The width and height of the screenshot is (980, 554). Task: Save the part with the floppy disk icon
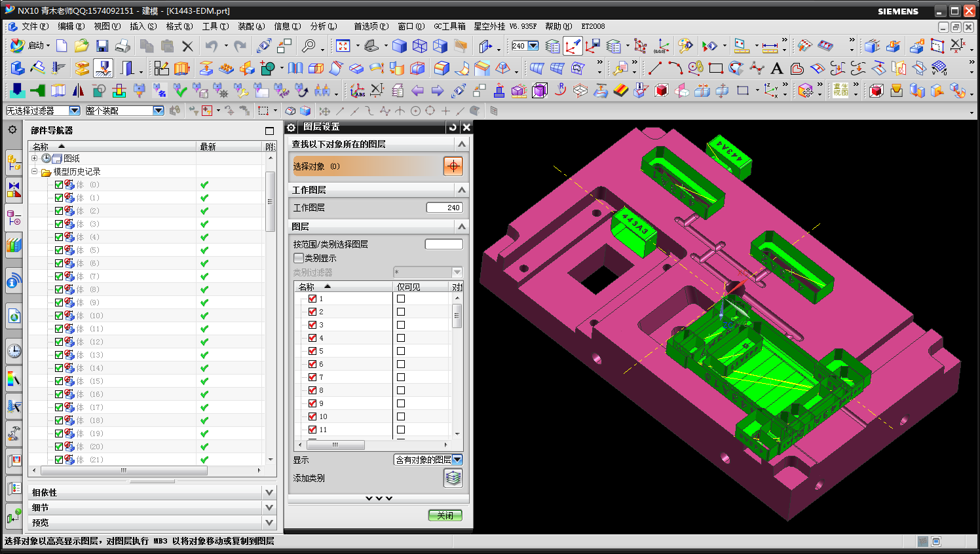(102, 46)
